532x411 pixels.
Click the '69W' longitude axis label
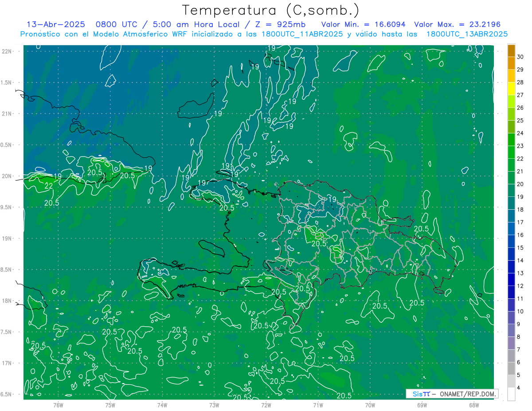click(422, 405)
